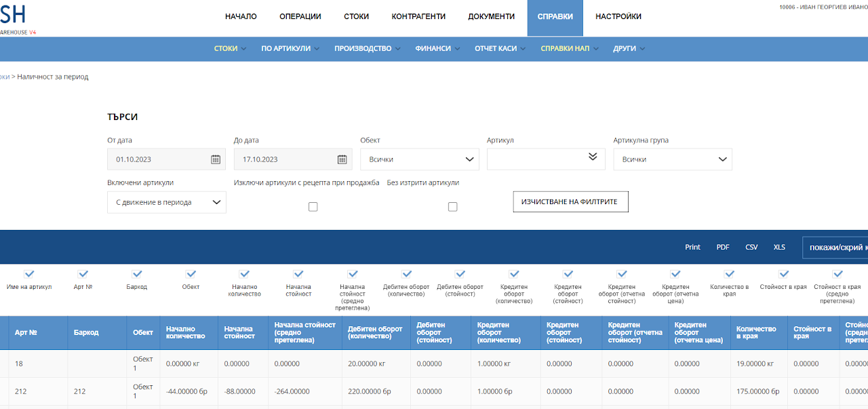Select cell with value 220.00000 бр
Screen dimensions: 868x409
click(x=376, y=391)
